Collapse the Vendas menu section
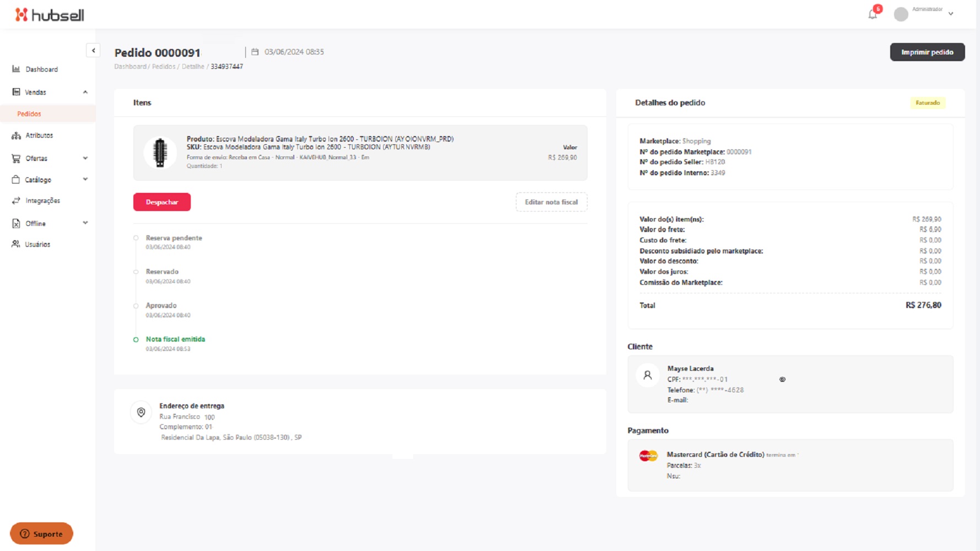Viewport: 980px width, 551px height. pos(85,92)
